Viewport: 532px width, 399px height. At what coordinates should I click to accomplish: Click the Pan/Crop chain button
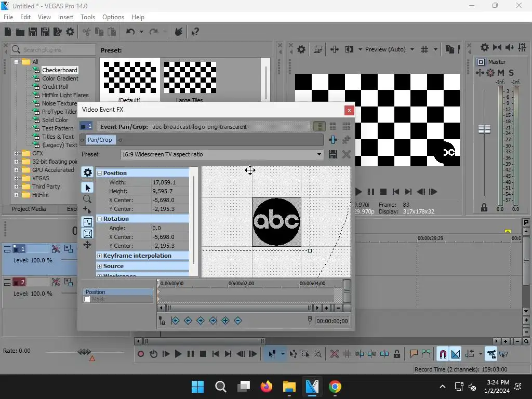pos(100,140)
